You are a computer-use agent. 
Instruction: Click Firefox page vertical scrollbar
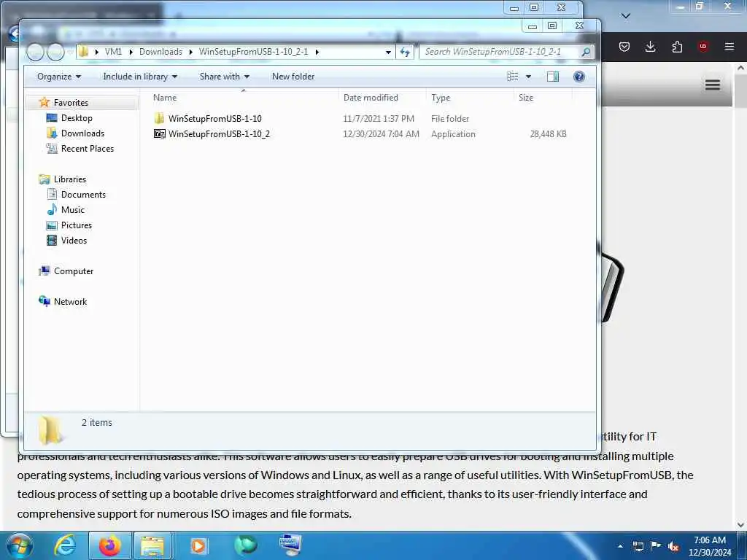click(741, 296)
